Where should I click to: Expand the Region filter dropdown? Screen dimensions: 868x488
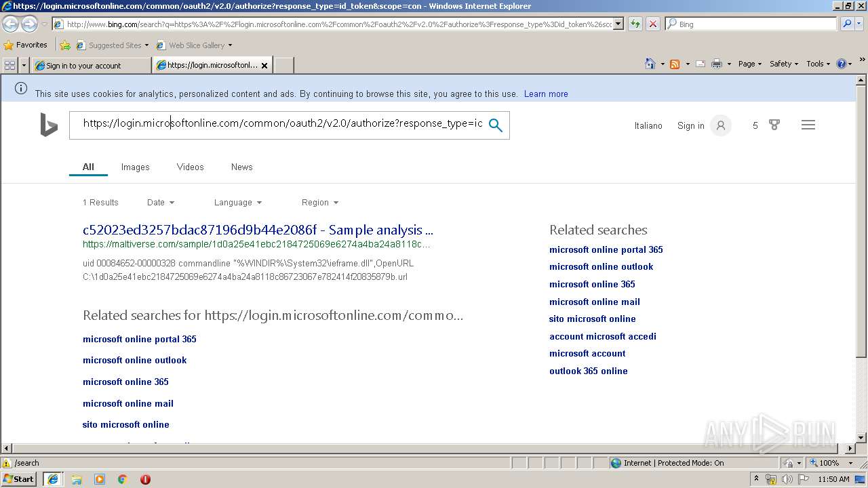320,202
